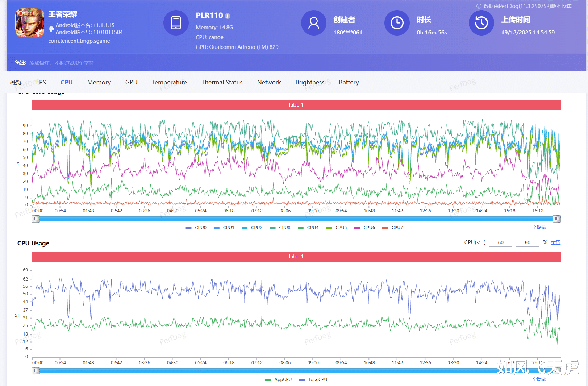588x386 pixels.
Task: Select the FPS tab
Action: coord(41,82)
